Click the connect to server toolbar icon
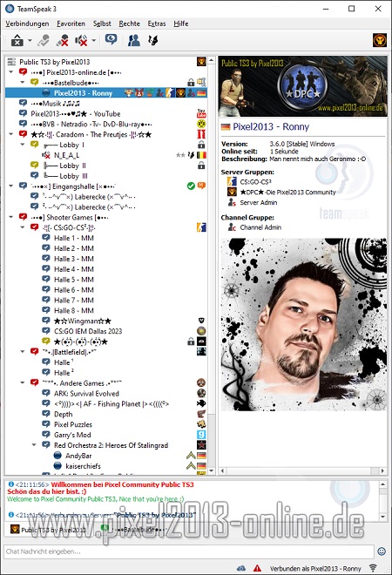The image size is (392, 575). point(17,40)
